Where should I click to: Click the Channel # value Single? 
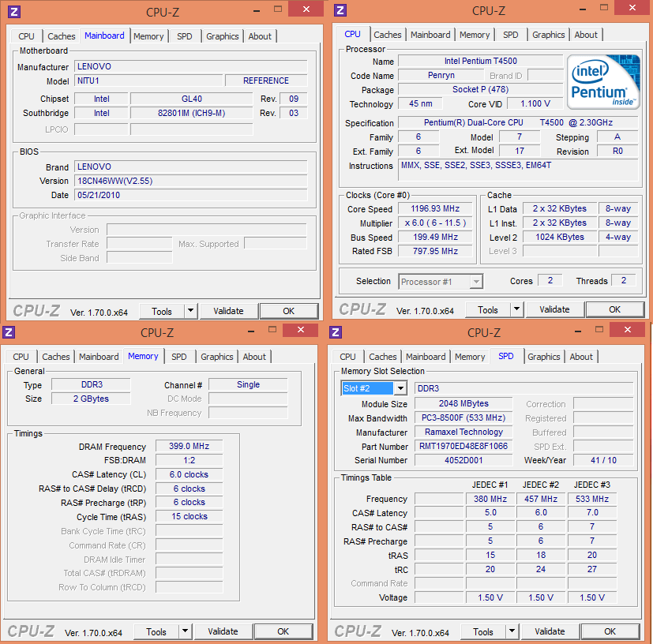tap(248, 384)
